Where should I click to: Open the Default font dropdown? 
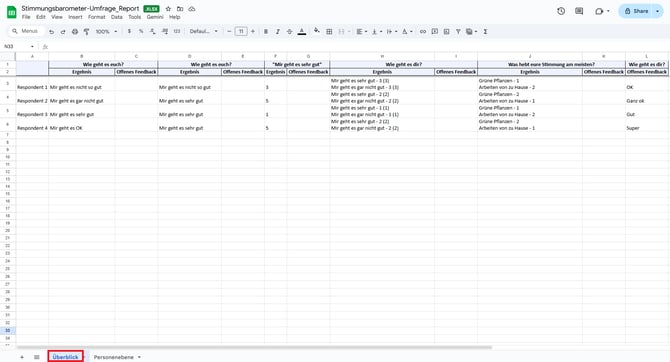(203, 32)
